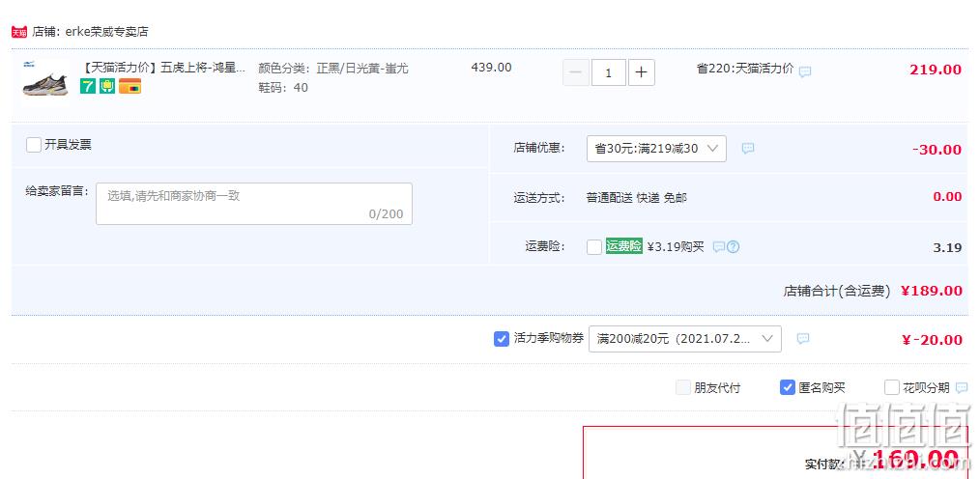Open the erke荣威专卖店 store link
The width and height of the screenshot is (980, 479).
click(x=107, y=32)
